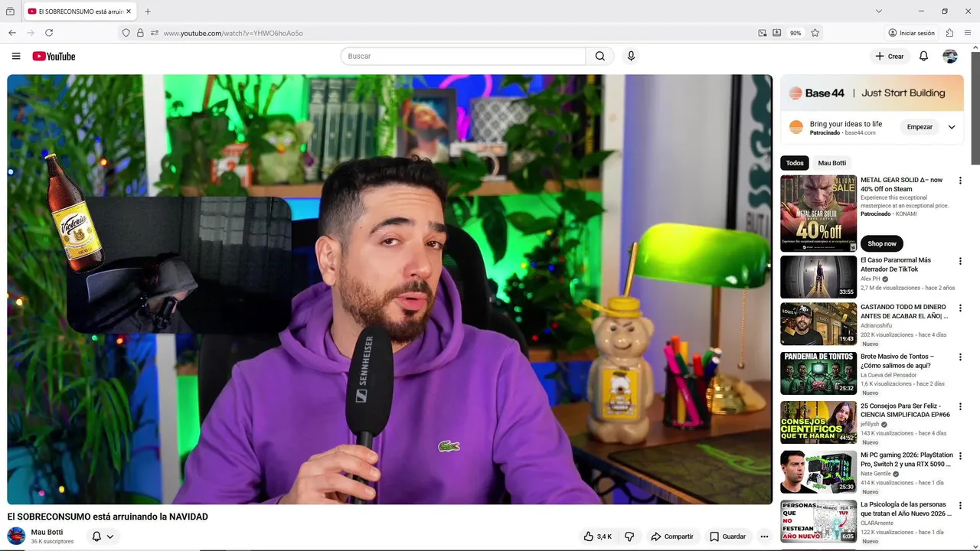This screenshot has width=980, height=551.
Task: Open a new browser tab with plus
Action: click(x=148, y=11)
